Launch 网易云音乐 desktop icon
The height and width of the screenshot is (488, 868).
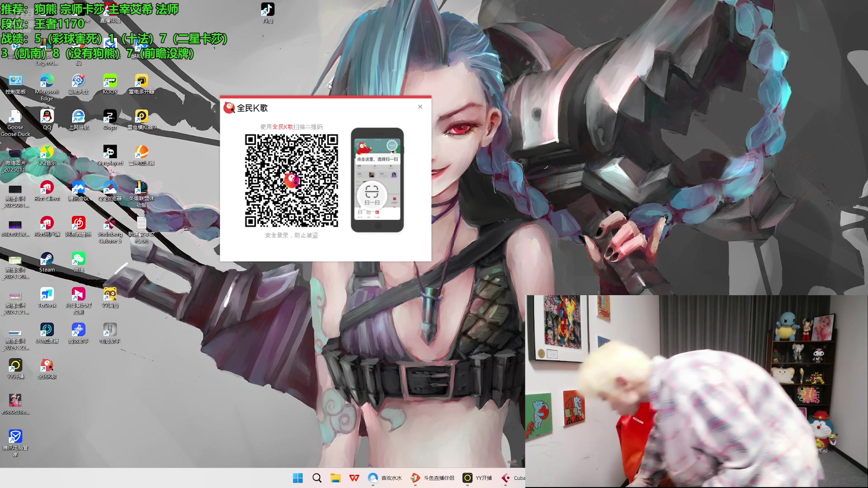(78, 227)
